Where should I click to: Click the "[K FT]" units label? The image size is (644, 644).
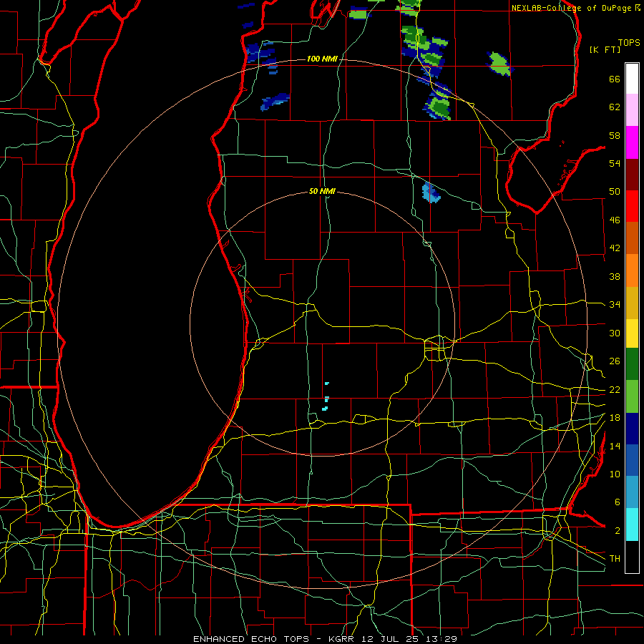(x=605, y=49)
